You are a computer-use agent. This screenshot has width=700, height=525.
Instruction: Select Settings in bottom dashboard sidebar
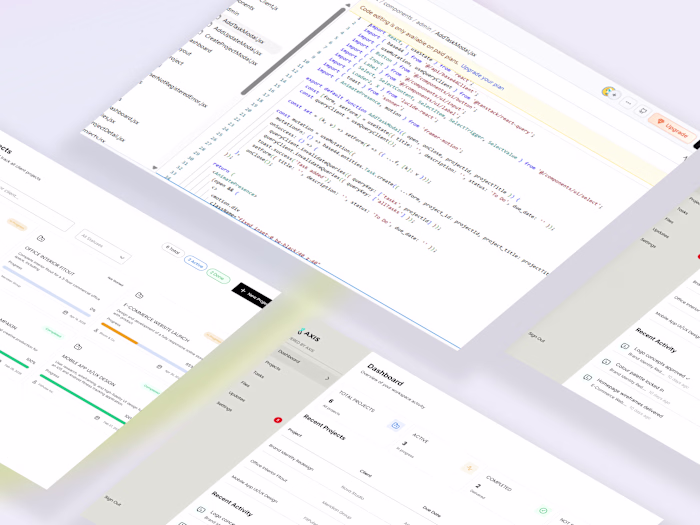[x=224, y=406]
